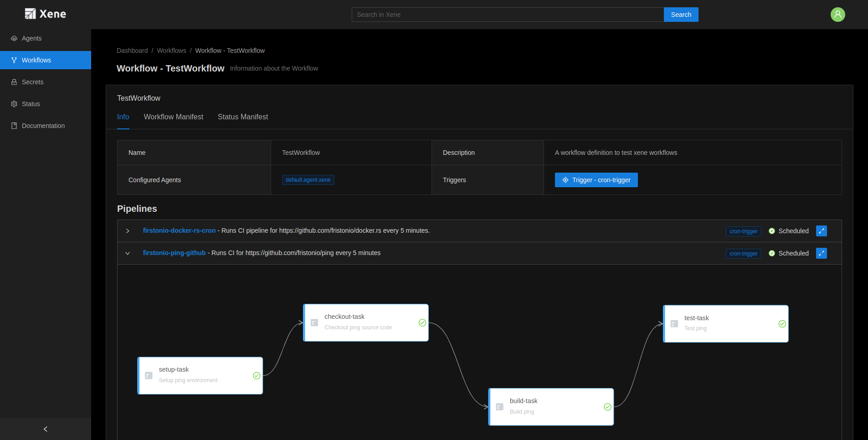Click setup-task success checkmark
This screenshot has width=868, height=440.
coord(257,375)
